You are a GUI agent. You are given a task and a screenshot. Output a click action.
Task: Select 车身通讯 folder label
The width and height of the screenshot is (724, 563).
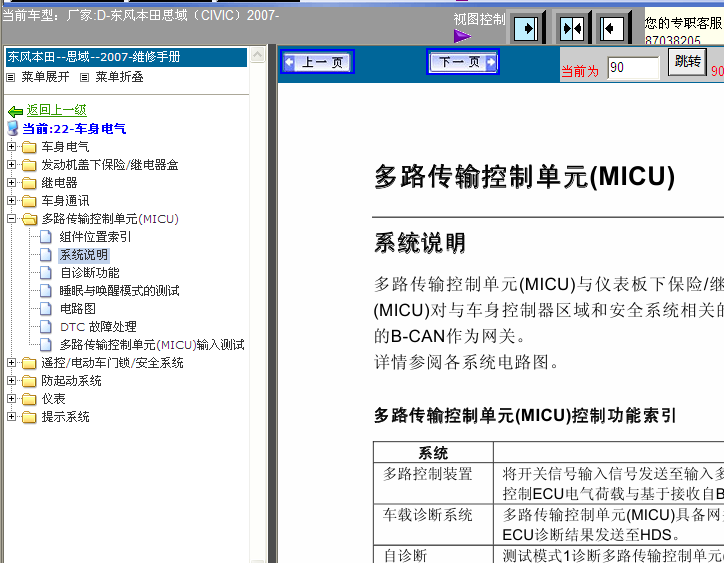click(x=65, y=201)
